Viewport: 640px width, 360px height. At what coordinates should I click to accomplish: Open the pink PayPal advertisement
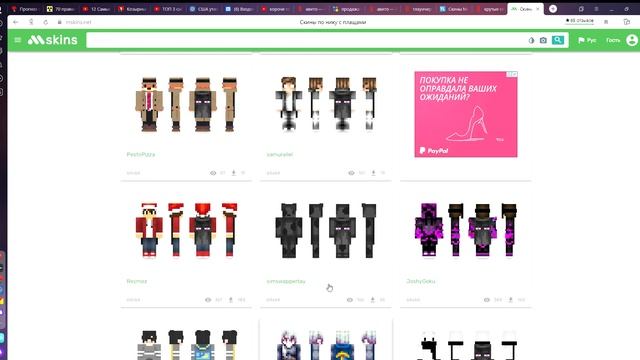point(466,114)
